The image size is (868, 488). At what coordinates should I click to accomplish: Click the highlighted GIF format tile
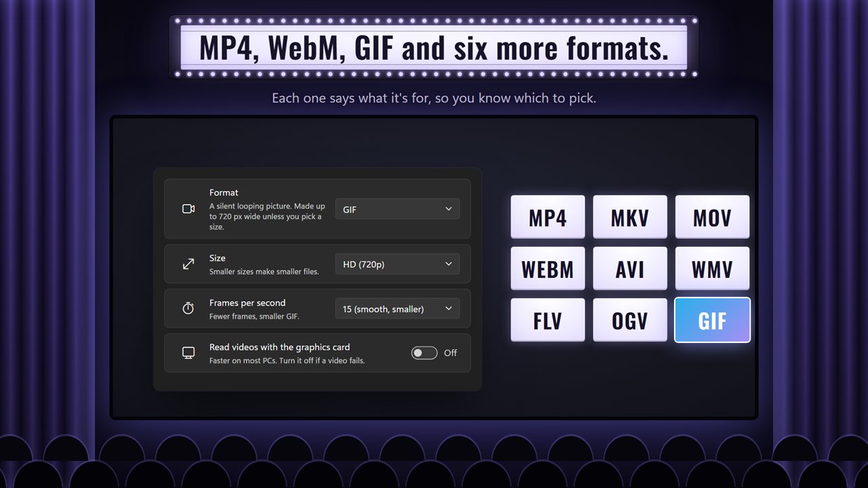[x=712, y=320]
